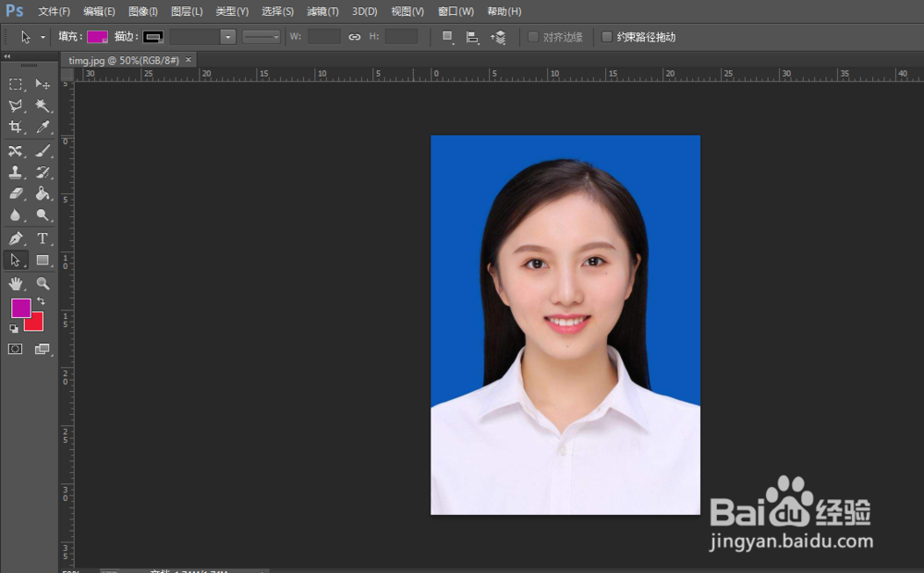Choose the Eyedropper tool
924x573 pixels.
[x=43, y=128]
